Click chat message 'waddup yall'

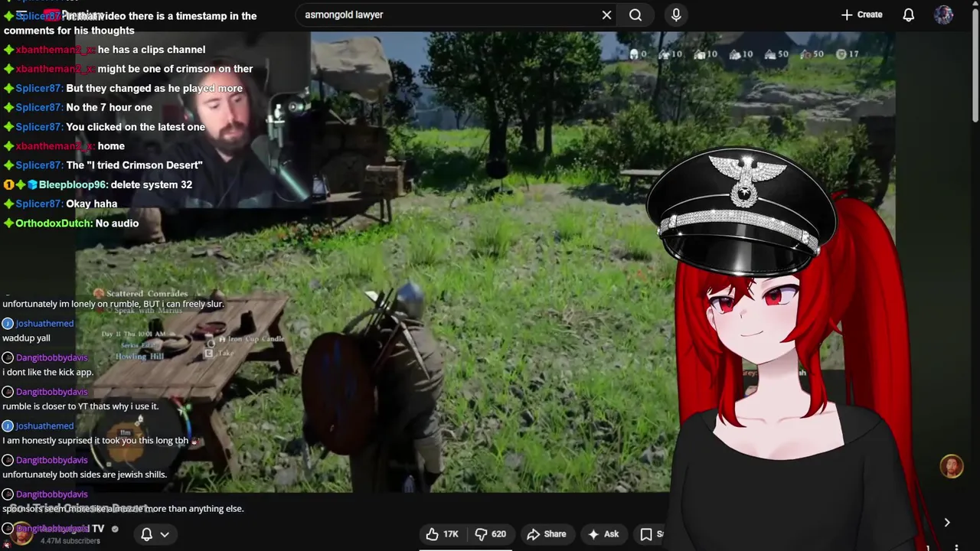pos(26,337)
